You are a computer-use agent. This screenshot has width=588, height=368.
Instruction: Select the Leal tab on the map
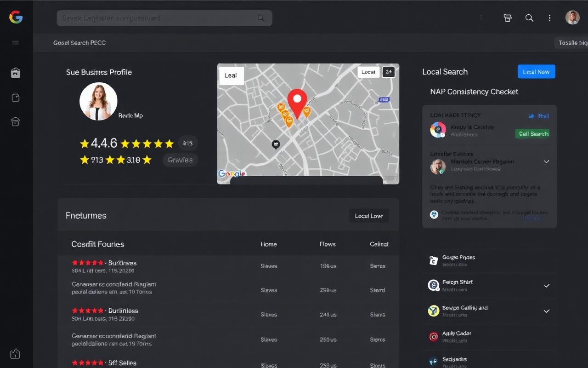tap(231, 75)
